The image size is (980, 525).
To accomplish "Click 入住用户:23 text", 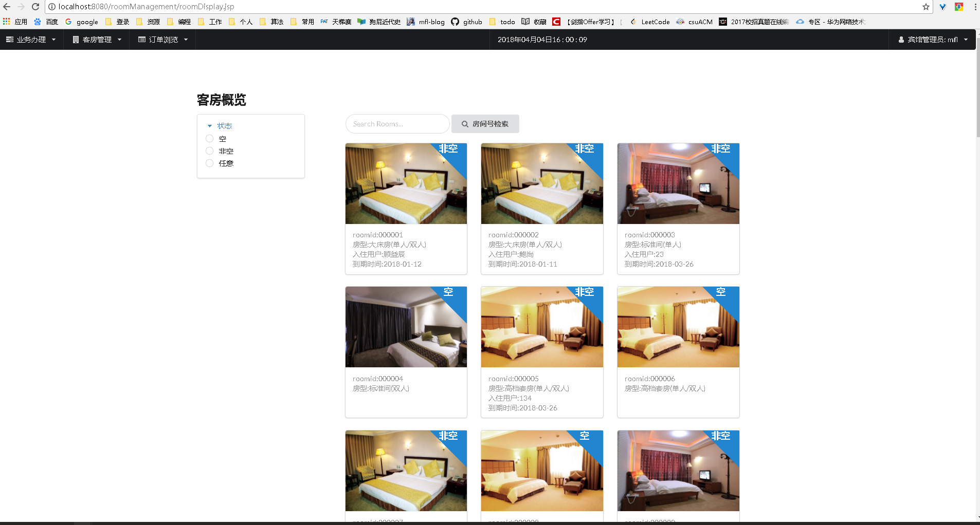I will click(x=644, y=254).
